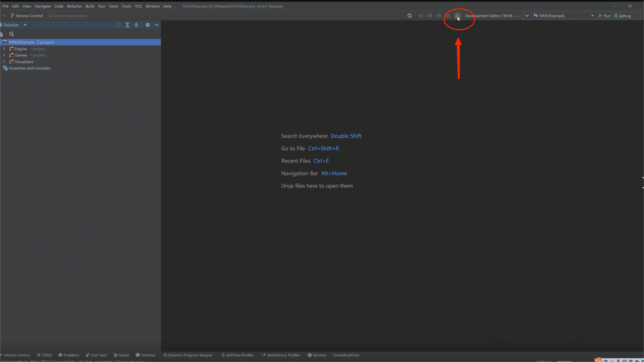Screen dimensions: 644x362
Task: Click the Search everywhere field
Action: point(68,16)
